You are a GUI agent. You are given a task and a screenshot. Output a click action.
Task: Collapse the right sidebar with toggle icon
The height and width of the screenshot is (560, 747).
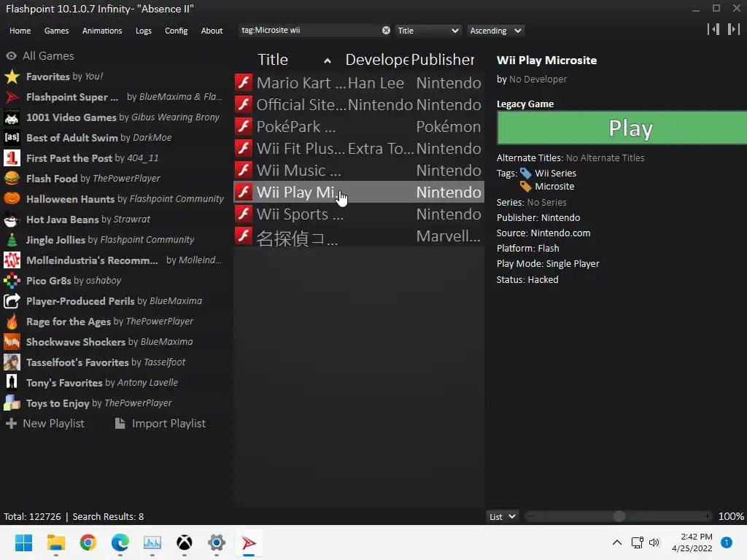point(734,29)
